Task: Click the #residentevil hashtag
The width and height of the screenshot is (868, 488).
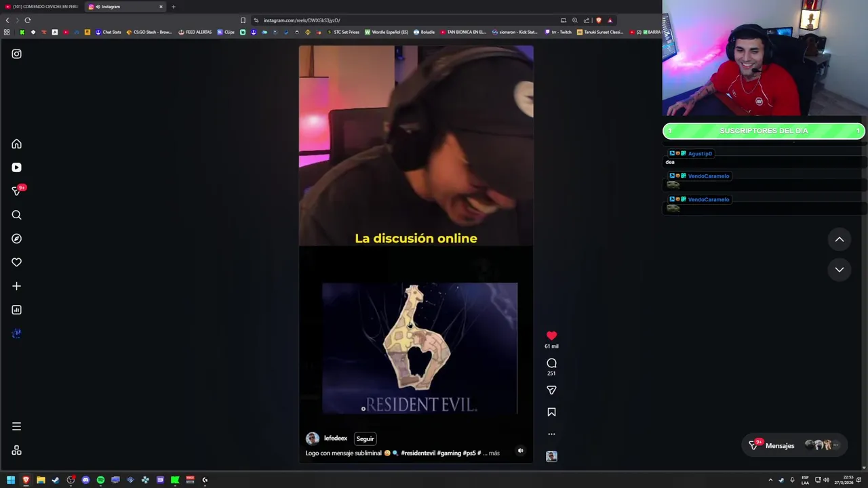Action: coord(418,453)
